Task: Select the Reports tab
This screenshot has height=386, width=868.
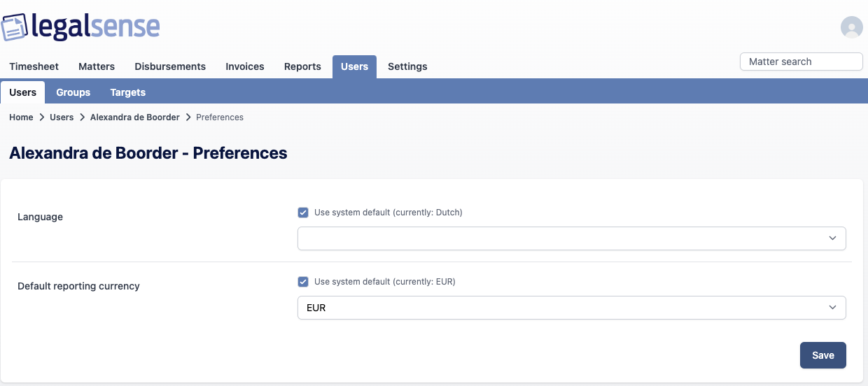Action: (302, 66)
